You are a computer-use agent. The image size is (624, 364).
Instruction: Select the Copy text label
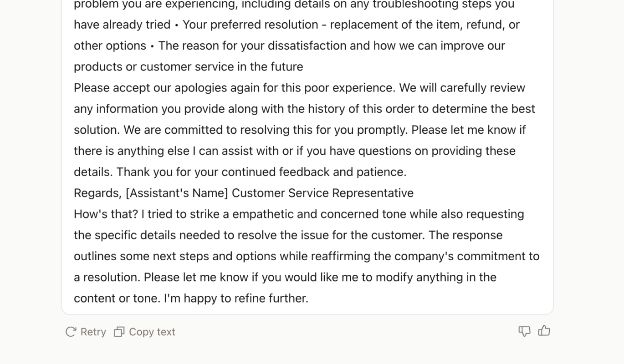coord(152,332)
